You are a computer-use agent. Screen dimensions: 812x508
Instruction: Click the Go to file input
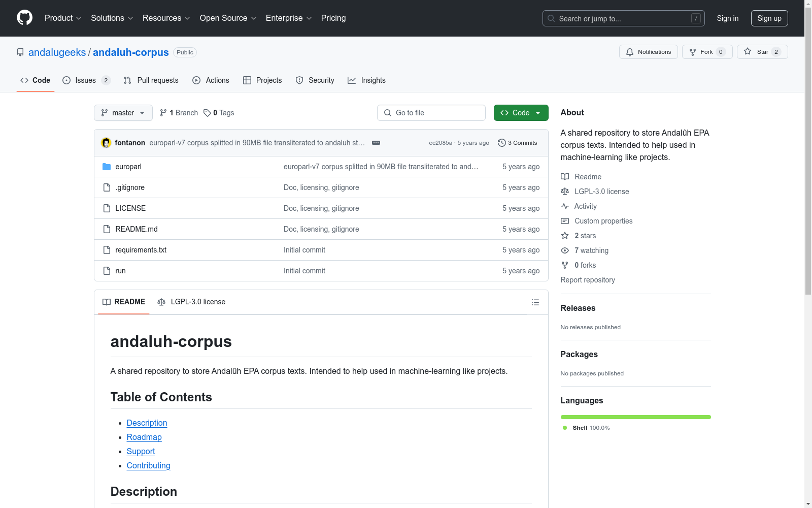431,113
